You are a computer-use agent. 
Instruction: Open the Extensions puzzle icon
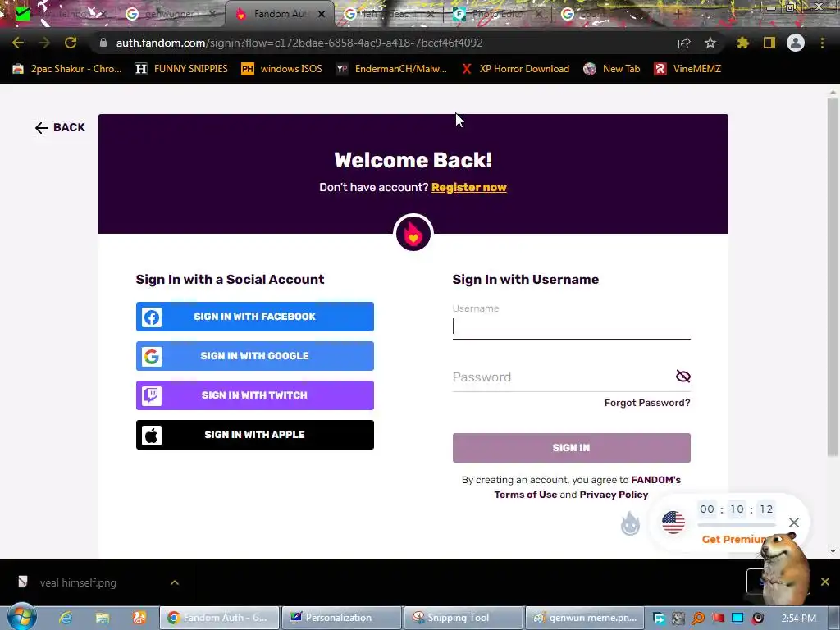click(742, 43)
